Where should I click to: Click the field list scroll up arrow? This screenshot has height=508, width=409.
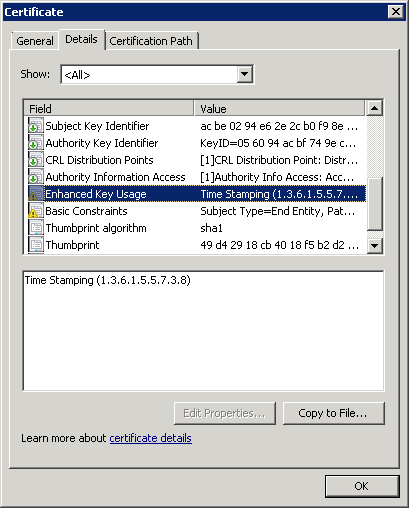[374, 108]
